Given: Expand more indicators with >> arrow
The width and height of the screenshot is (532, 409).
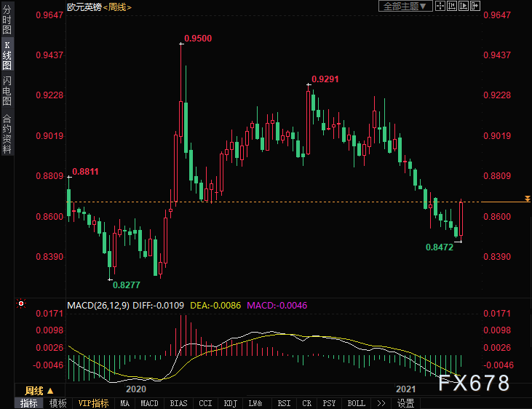Looking at the screenshot, I should pyautogui.click(x=381, y=403).
